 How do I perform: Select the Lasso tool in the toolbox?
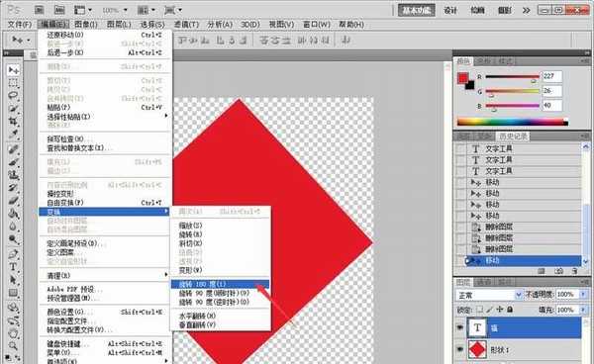click(13, 95)
